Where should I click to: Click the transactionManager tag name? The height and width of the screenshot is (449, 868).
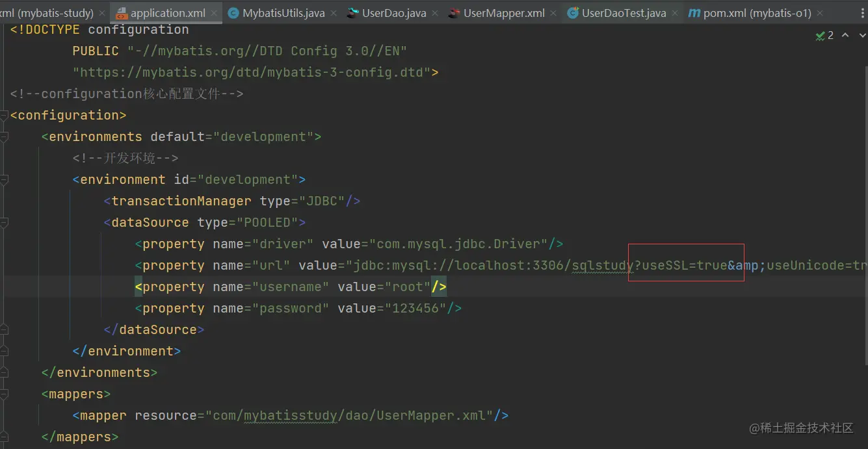tap(181, 201)
